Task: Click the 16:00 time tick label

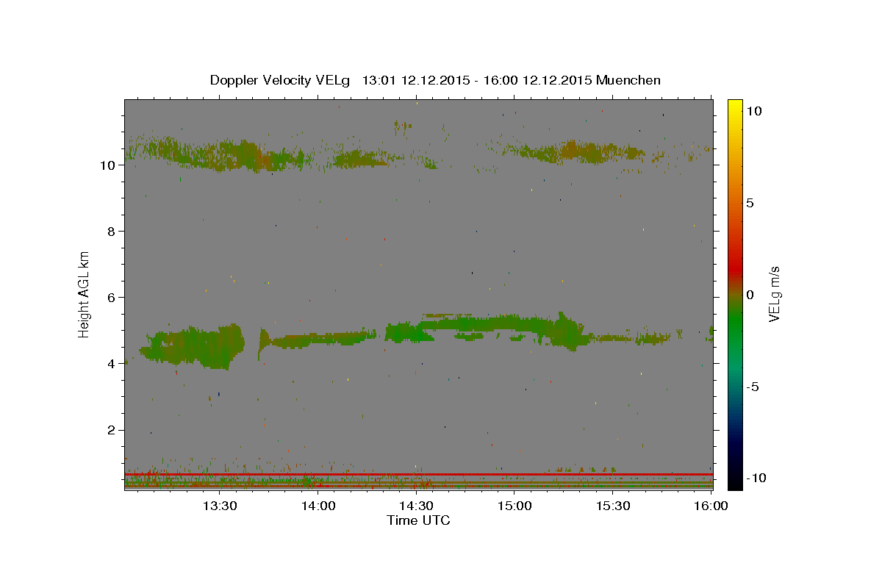Action: [711, 506]
